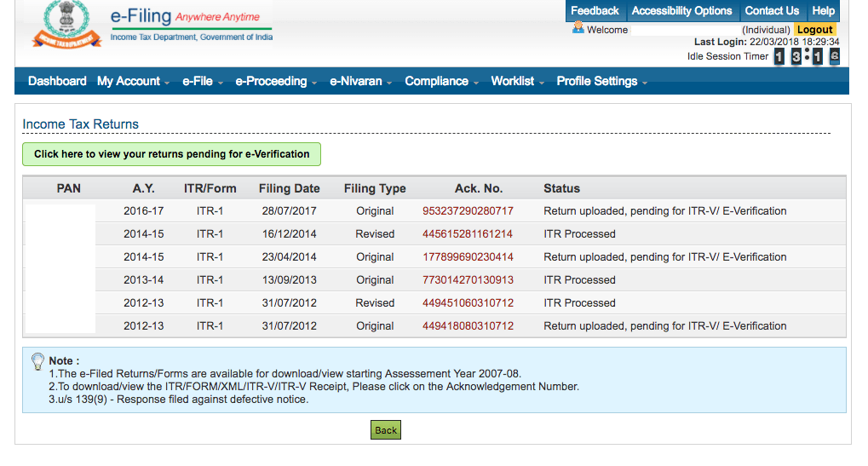Viewport: 868px width, 466px height.
Task: Open the e-Nivaran dropdown menu
Action: point(360,81)
